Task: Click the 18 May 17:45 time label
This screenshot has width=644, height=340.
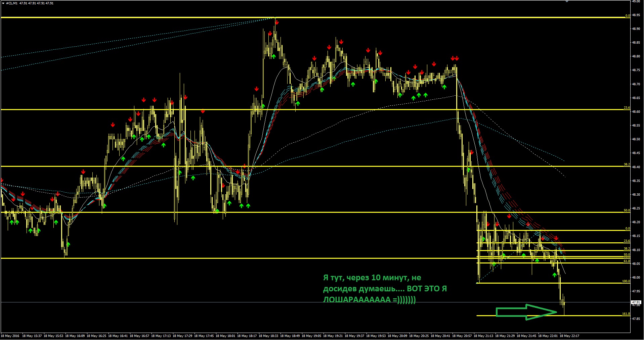Action: pyautogui.click(x=204, y=336)
